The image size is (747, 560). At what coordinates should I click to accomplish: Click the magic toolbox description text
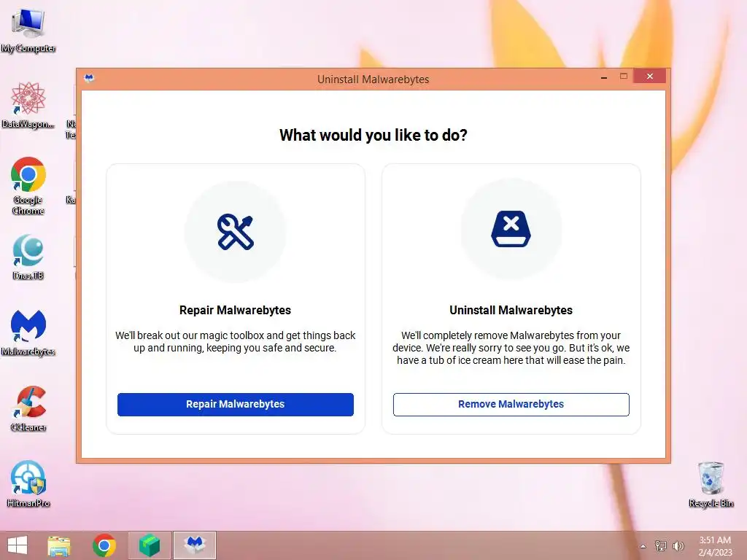tap(236, 341)
